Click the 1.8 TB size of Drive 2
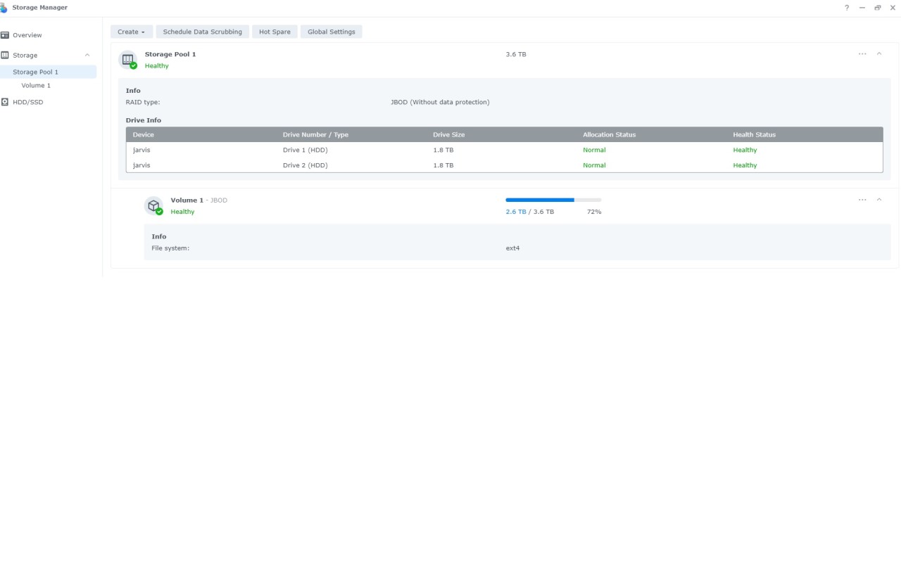The height and width of the screenshot is (588, 901). (x=443, y=165)
